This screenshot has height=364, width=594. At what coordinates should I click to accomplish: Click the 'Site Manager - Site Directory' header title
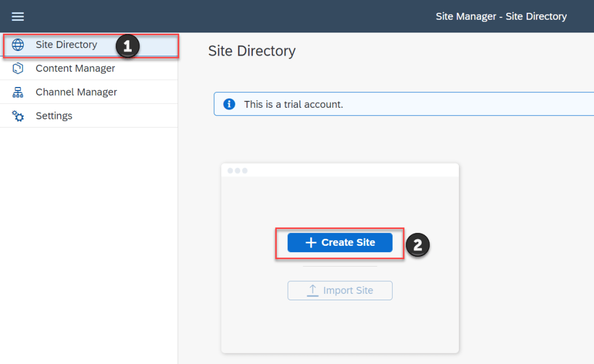(501, 16)
